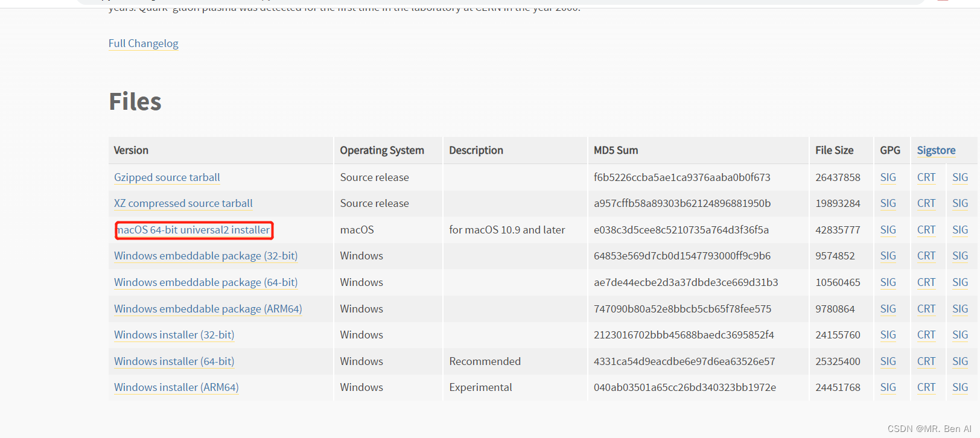Viewport: 980px width, 438px height.
Task: Open the Full Changelog link
Action: coord(143,43)
